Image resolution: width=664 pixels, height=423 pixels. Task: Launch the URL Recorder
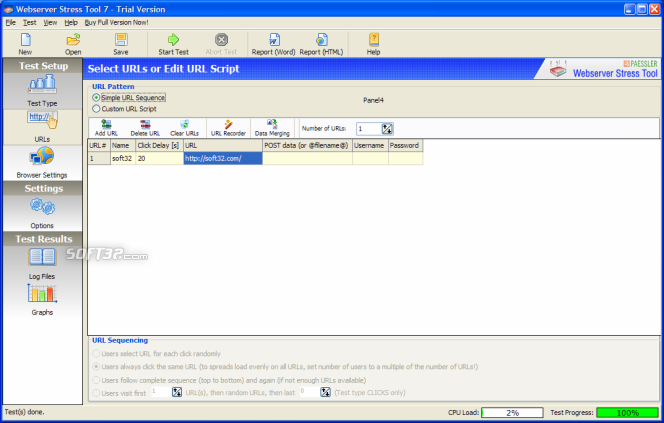coord(228,128)
